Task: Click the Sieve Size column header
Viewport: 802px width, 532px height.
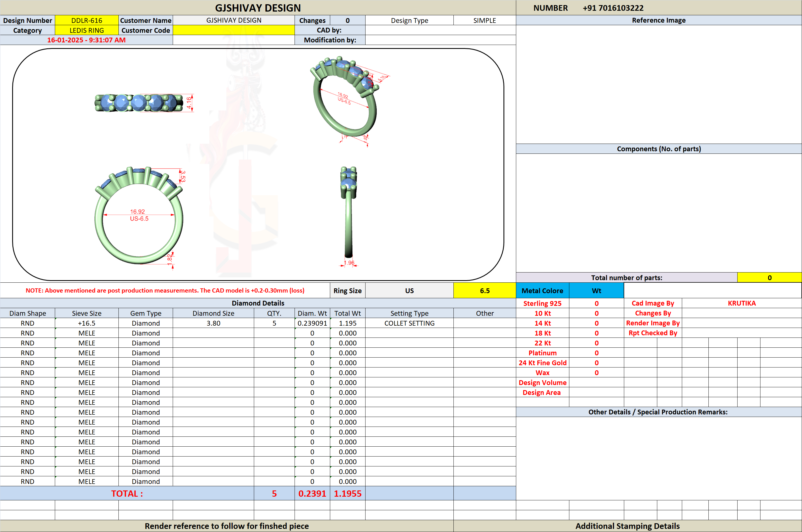Action: [87, 313]
